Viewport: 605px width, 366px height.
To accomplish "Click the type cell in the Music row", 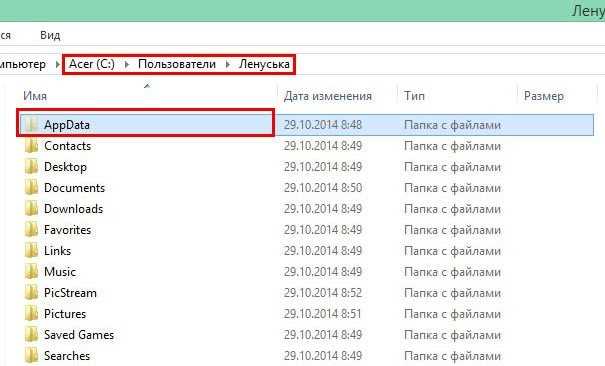I will coord(452,272).
